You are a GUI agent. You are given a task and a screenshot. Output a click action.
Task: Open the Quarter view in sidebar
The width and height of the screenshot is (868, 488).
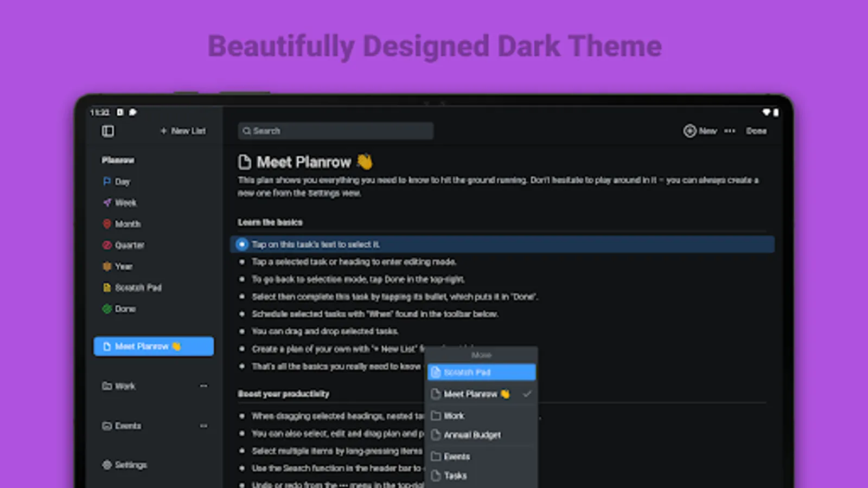[124, 245]
